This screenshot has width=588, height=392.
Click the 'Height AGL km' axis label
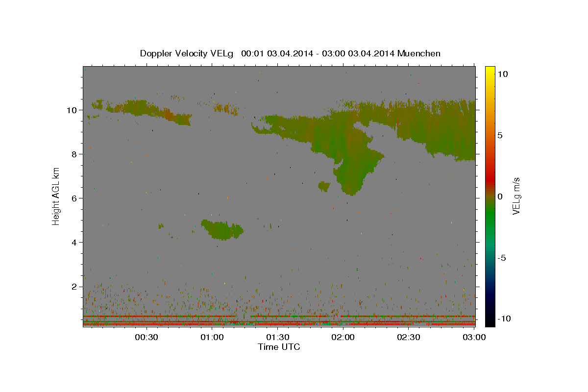tap(56, 196)
